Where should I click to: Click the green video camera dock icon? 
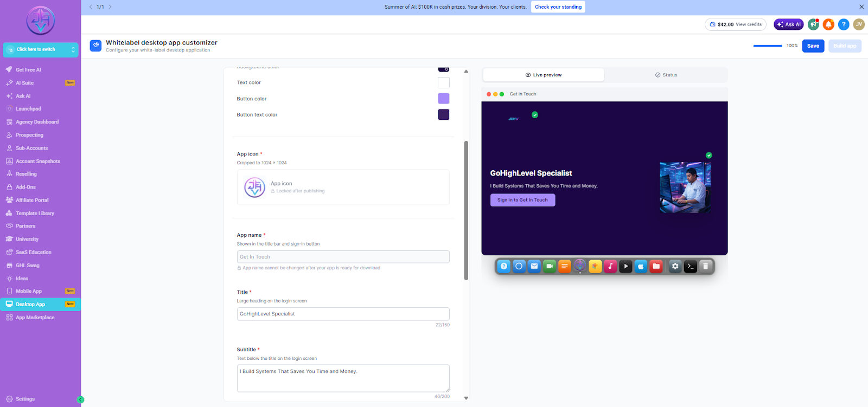tap(550, 266)
